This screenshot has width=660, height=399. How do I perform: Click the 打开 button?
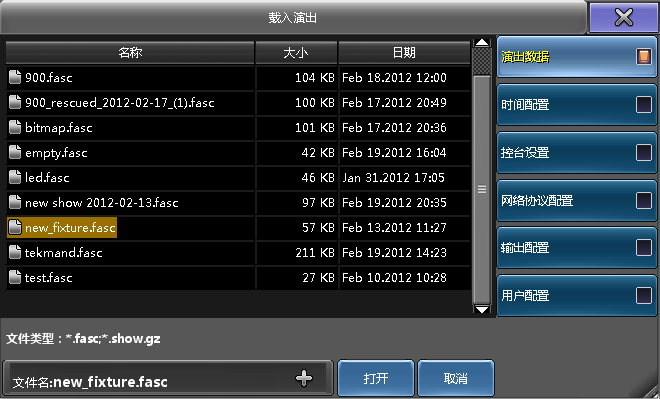click(x=376, y=378)
